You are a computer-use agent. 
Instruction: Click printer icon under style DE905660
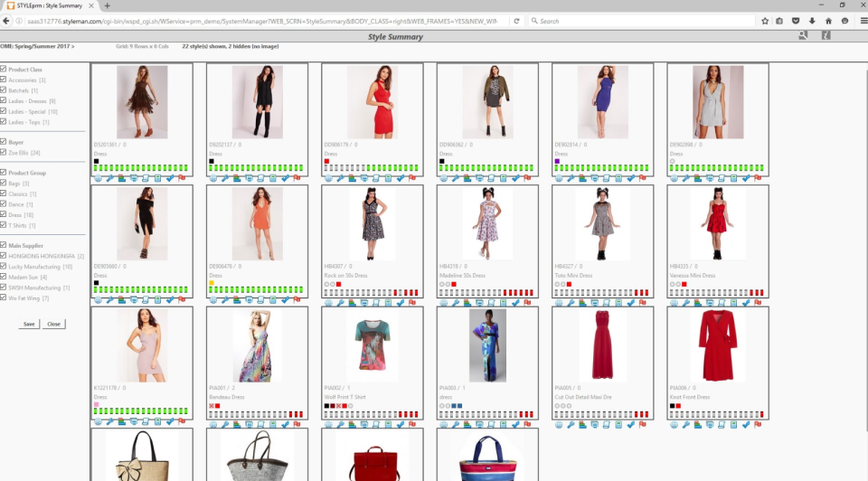(x=134, y=300)
